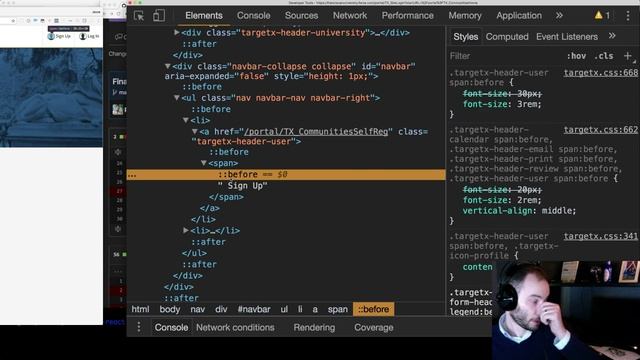The image size is (640, 360).
Task: Select nav in the breadcrumb bar
Action: [x=198, y=309]
